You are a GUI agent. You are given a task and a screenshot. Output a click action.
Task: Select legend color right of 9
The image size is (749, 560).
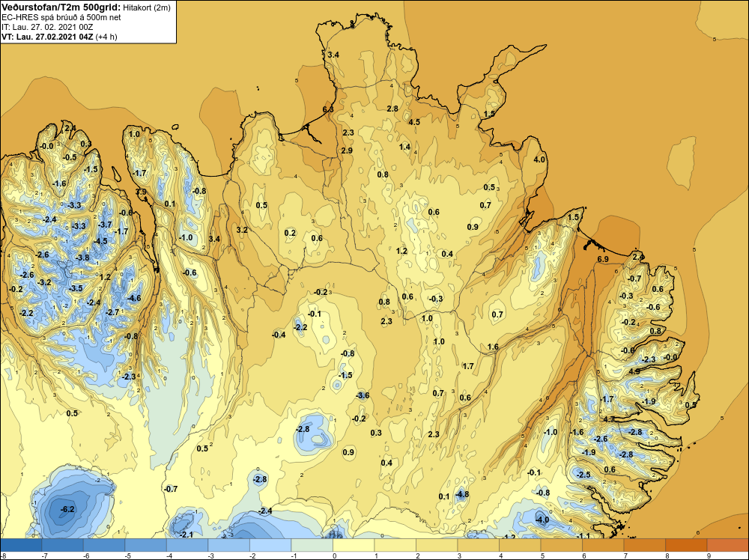click(727, 545)
